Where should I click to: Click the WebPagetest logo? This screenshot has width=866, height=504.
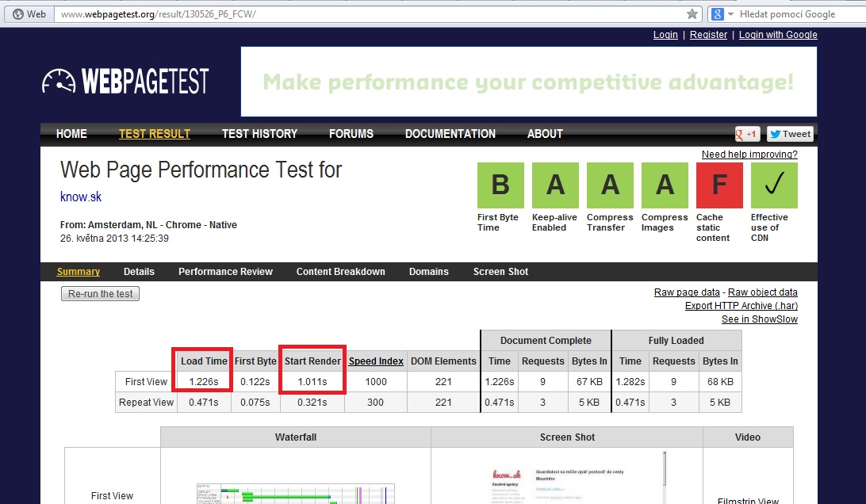tap(125, 81)
